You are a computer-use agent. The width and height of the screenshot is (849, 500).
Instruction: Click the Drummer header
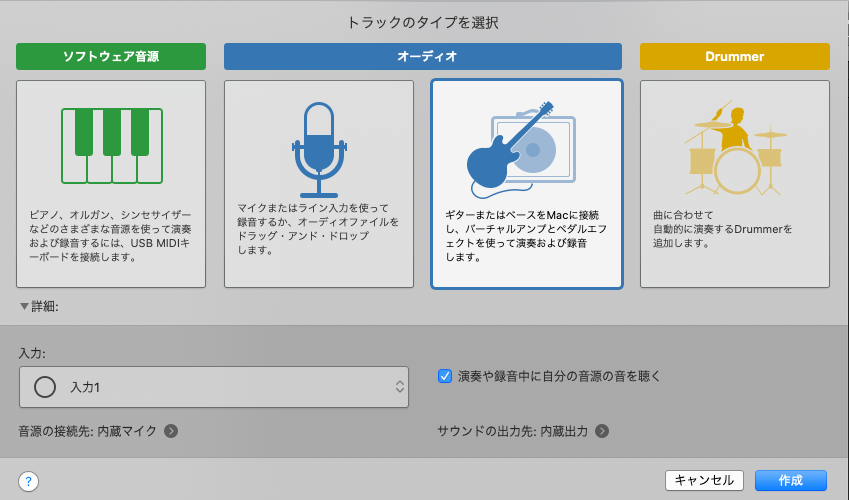735,56
